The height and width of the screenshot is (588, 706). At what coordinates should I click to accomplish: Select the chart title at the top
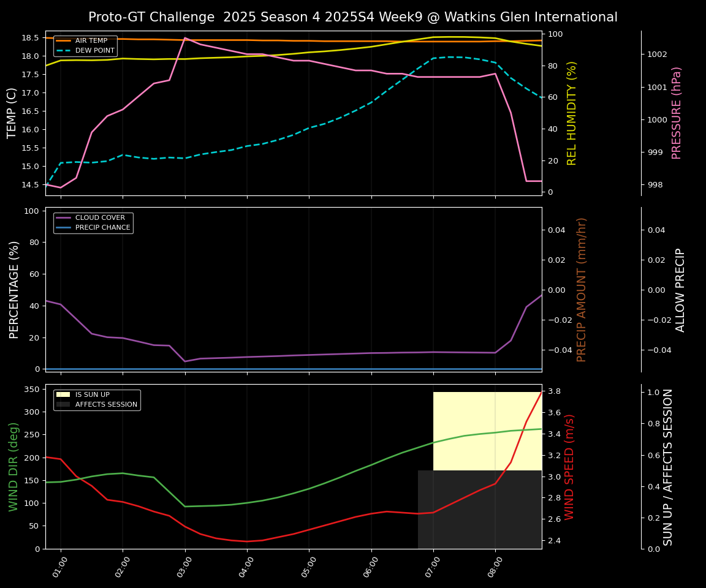(x=353, y=17)
